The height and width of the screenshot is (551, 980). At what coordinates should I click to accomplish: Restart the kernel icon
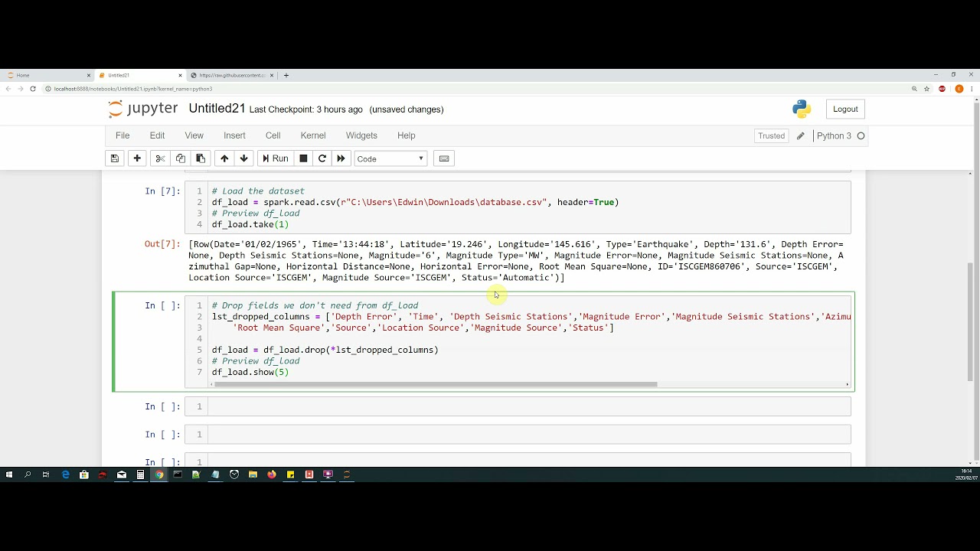click(322, 158)
